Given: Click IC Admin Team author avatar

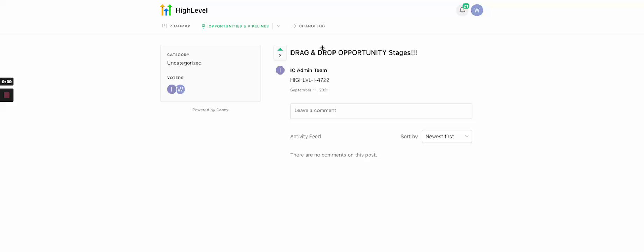Looking at the screenshot, I should point(280,70).
